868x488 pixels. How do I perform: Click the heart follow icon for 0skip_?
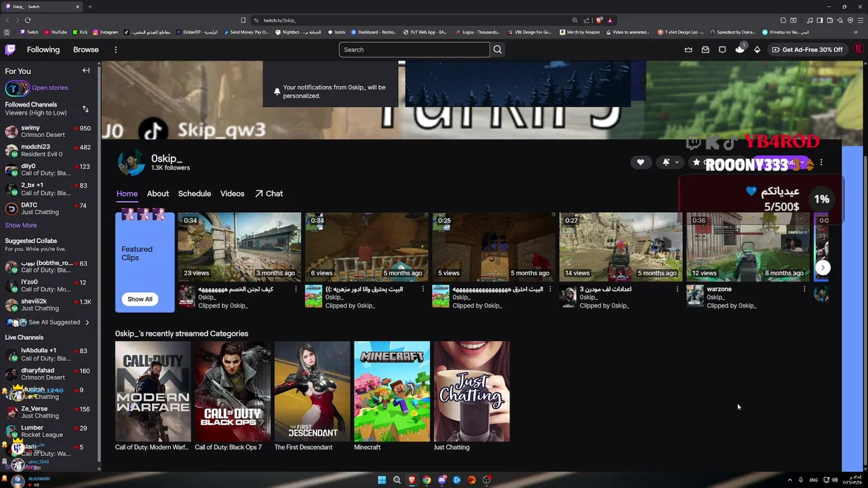point(640,162)
